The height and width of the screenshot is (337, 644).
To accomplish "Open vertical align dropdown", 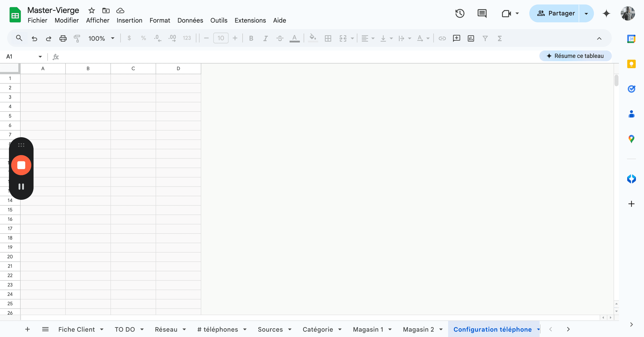I will (x=386, y=38).
